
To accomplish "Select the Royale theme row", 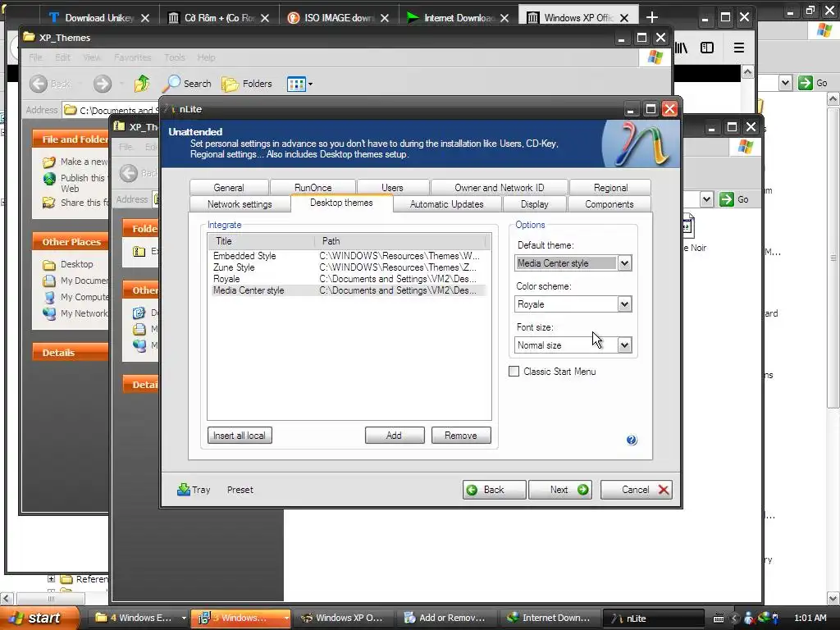I will 346,279.
